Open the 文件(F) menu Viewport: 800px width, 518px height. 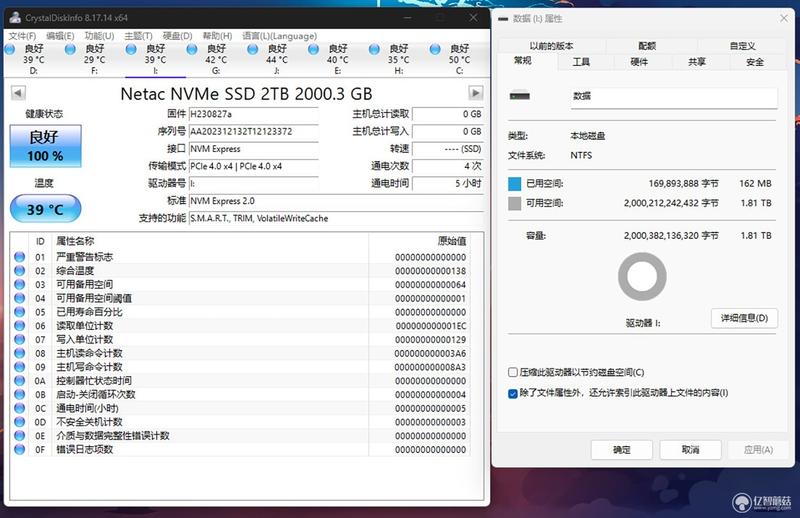pyautogui.click(x=22, y=36)
